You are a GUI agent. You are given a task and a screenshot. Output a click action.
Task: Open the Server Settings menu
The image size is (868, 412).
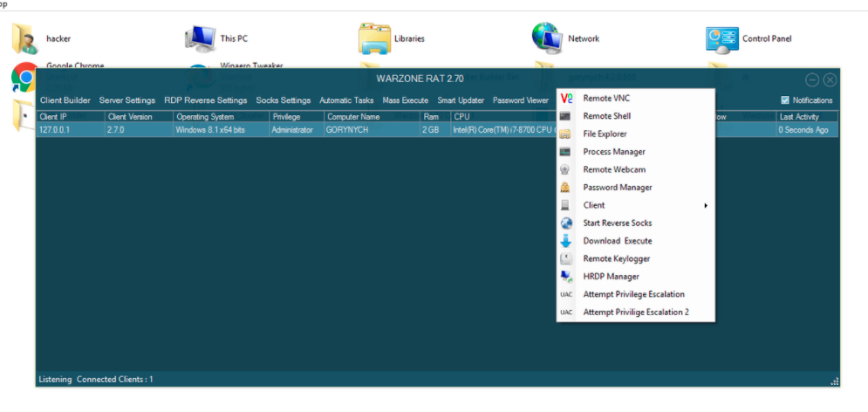(127, 100)
